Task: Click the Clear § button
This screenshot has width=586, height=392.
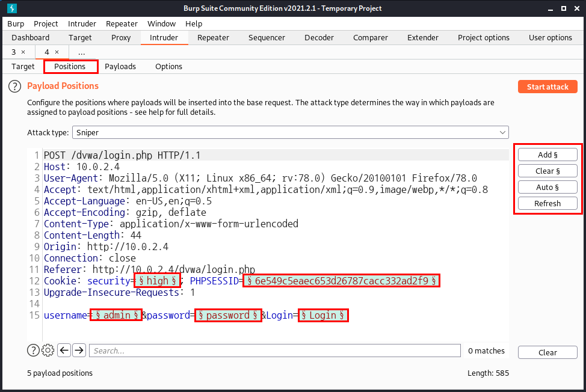Action: [547, 171]
